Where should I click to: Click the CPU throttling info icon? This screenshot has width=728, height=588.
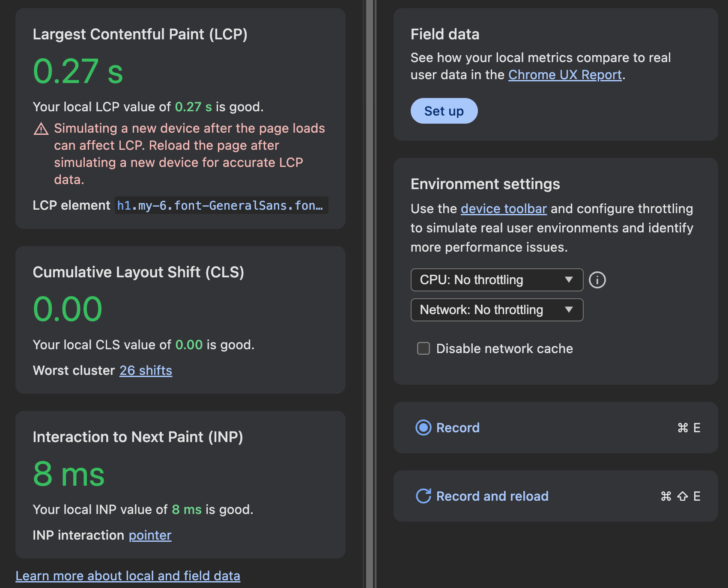pos(597,280)
